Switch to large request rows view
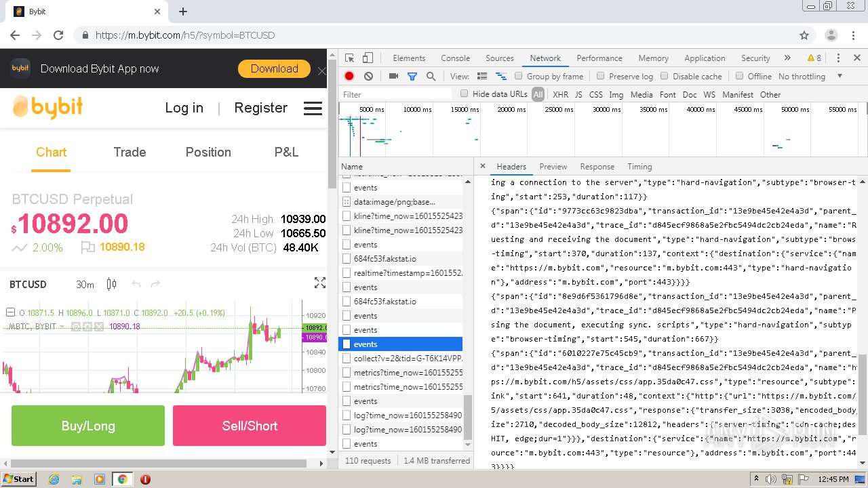 click(482, 77)
